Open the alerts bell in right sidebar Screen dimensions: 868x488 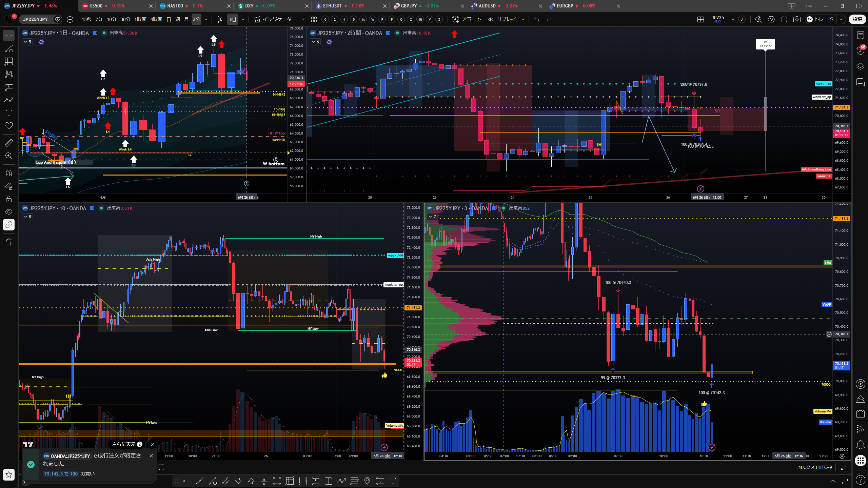861,444
